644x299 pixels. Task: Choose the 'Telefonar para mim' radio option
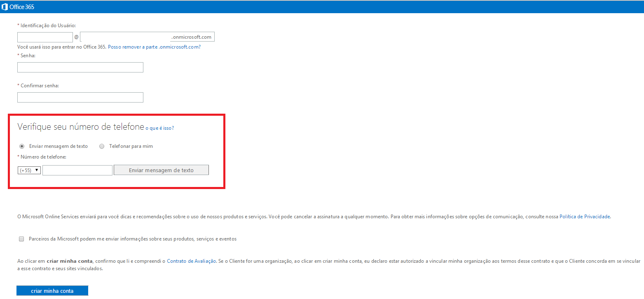pos(102,146)
